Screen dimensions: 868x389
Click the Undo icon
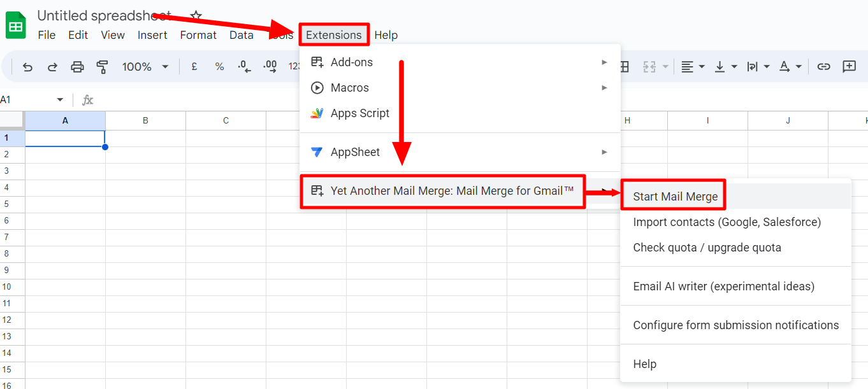pos(27,67)
